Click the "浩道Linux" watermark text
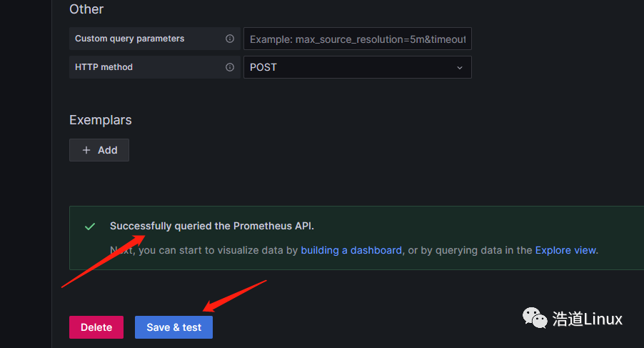 (x=587, y=319)
